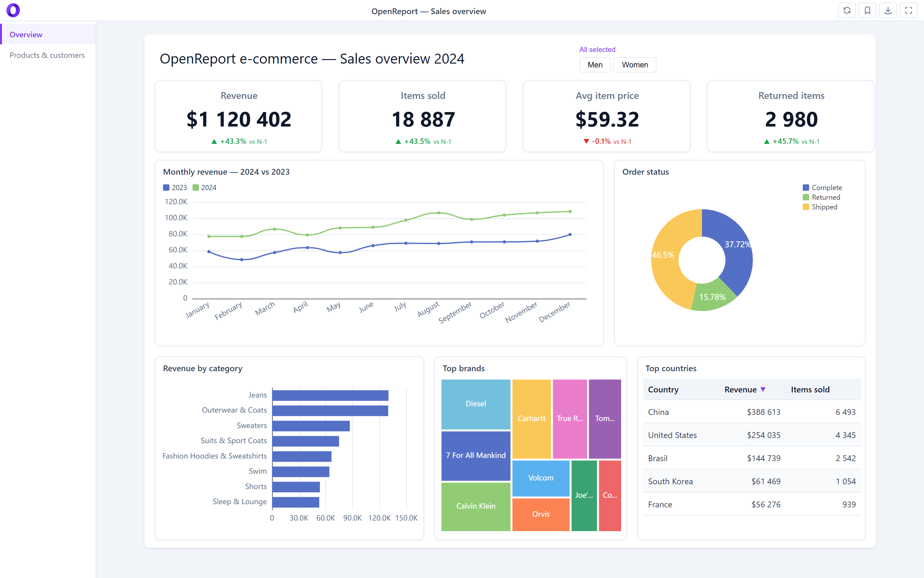This screenshot has width=924, height=578.
Task: Enter fullscreen using the expand icon
Action: pyautogui.click(x=908, y=11)
